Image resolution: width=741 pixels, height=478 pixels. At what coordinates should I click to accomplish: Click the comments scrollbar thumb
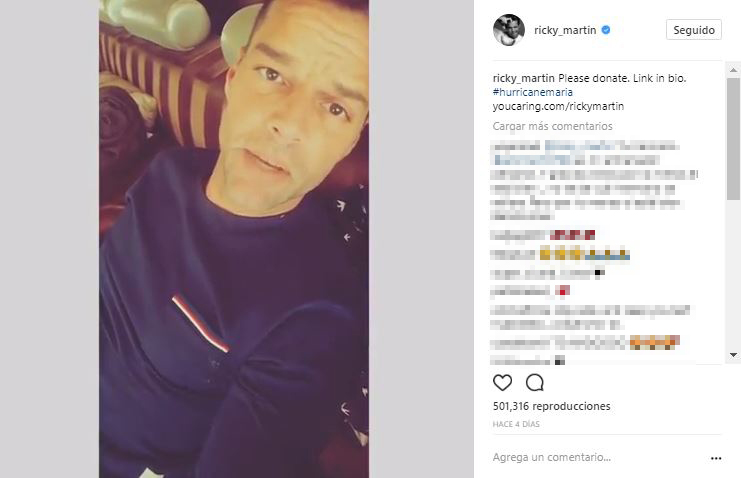pos(733,138)
